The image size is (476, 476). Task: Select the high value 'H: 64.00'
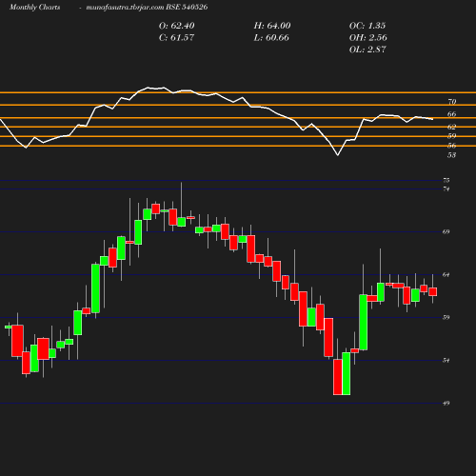coord(272,26)
